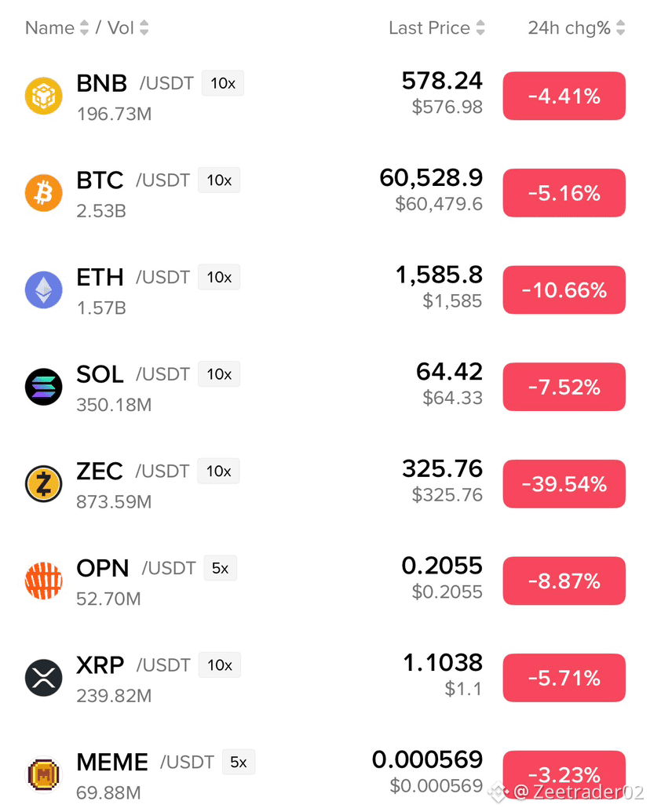Sort by 24h chg% arrows
Viewport: 650px width, 812px height.
pyautogui.click(x=620, y=27)
